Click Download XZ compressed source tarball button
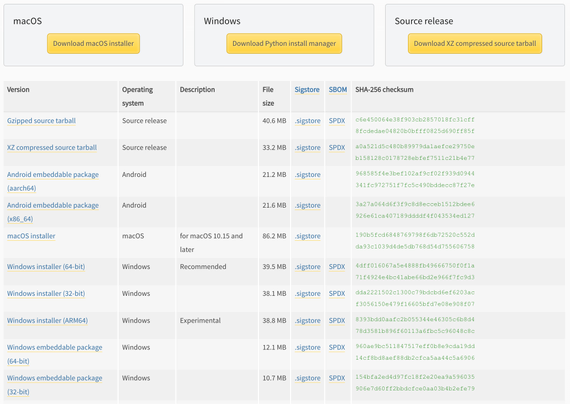The image size is (570, 404). point(475,44)
